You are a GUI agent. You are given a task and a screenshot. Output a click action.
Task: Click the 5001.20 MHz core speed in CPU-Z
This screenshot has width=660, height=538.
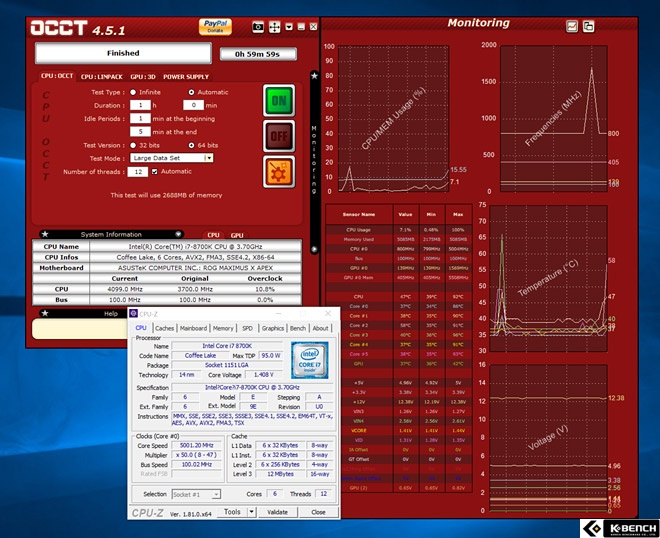pos(197,445)
